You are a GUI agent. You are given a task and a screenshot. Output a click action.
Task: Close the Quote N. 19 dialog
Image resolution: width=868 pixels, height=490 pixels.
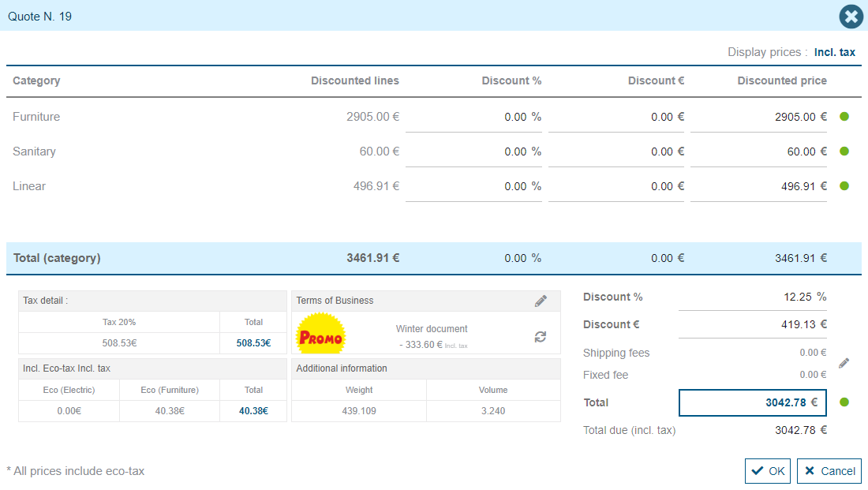click(x=851, y=17)
